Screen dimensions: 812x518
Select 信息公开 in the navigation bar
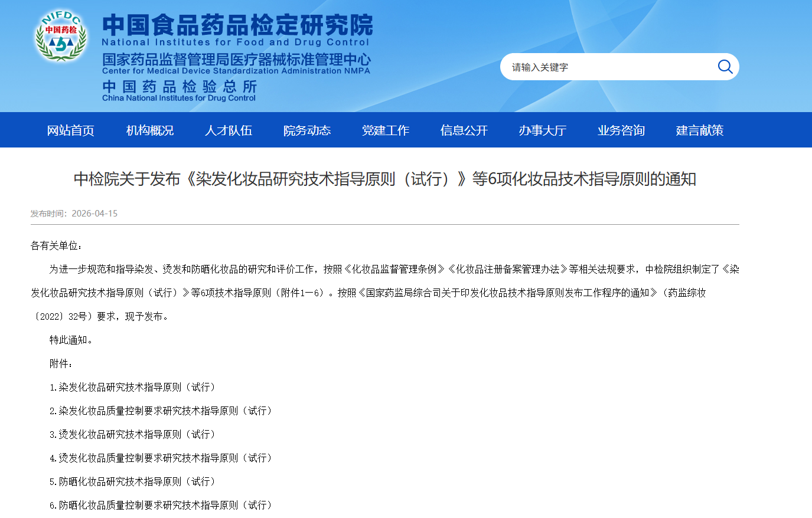(x=464, y=130)
